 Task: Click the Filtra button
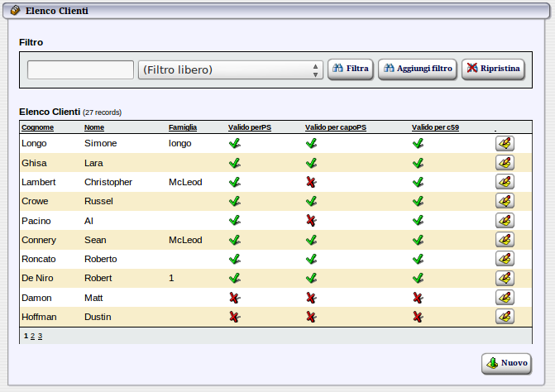351,69
